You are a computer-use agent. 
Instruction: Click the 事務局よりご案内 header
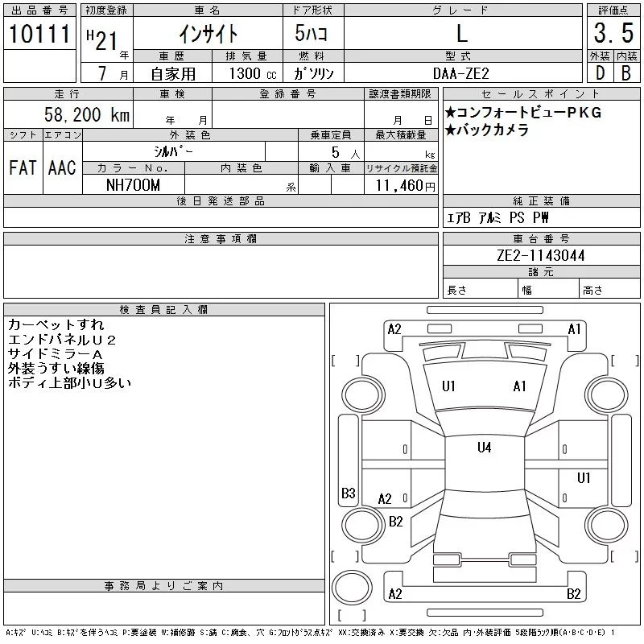(164, 586)
